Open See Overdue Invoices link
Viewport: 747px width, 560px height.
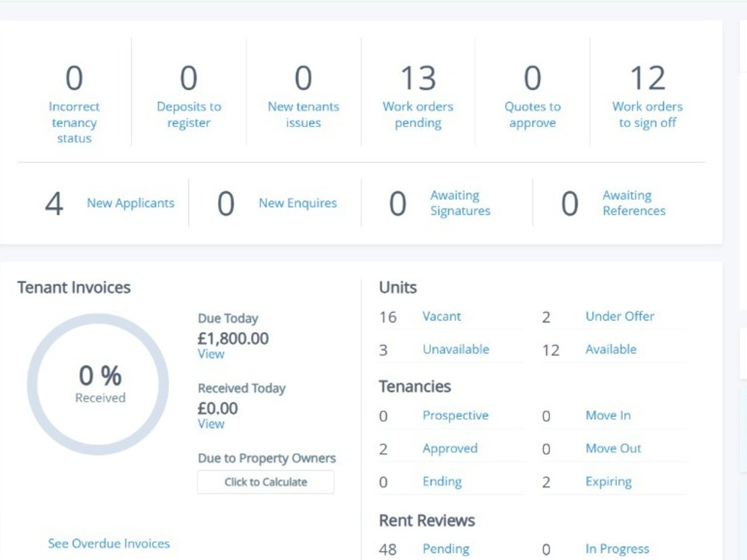pyautogui.click(x=108, y=544)
